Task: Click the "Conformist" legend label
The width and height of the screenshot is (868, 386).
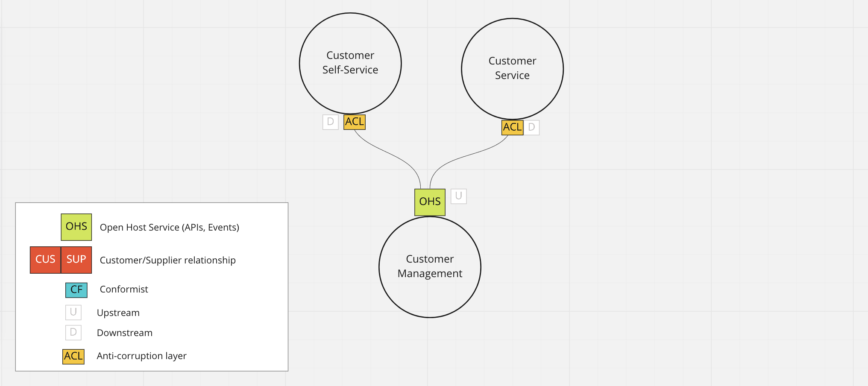Action: pos(124,289)
